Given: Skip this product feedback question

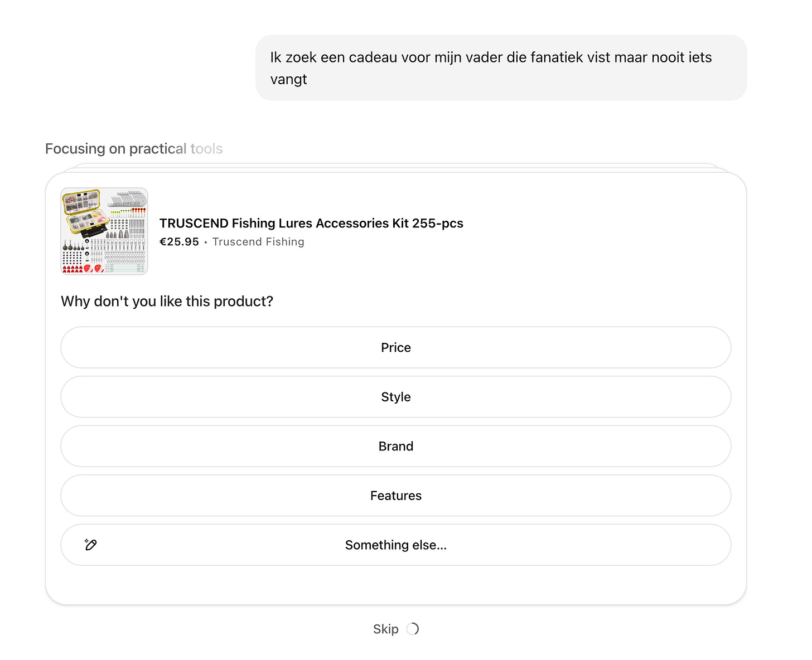Looking at the screenshot, I should [x=385, y=629].
